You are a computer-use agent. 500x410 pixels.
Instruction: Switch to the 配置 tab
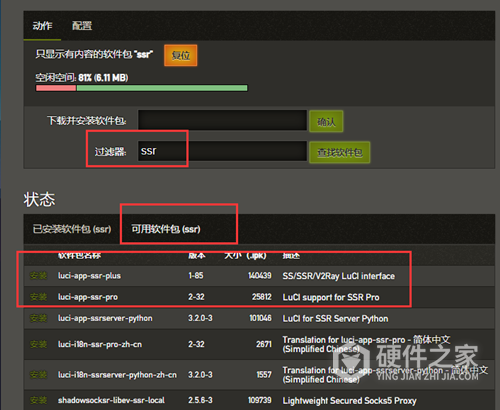click(x=82, y=26)
